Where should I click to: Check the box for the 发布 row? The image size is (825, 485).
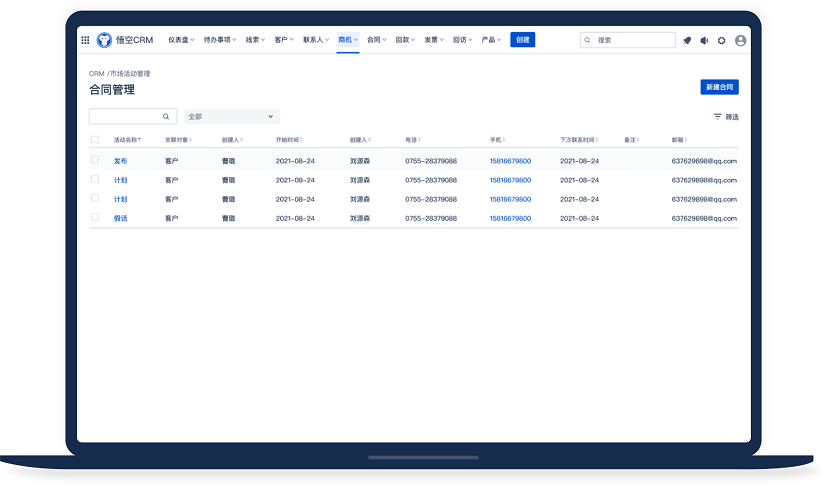95,160
